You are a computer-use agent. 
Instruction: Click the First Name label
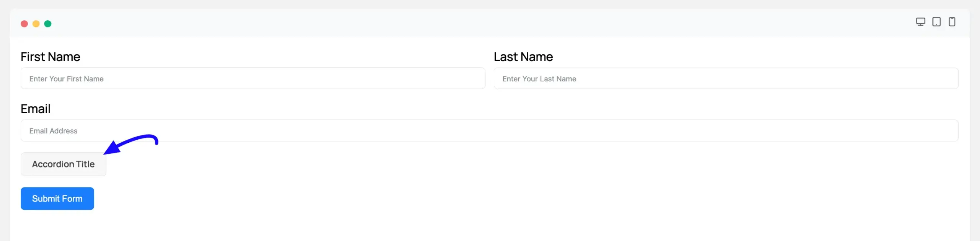[x=50, y=57]
